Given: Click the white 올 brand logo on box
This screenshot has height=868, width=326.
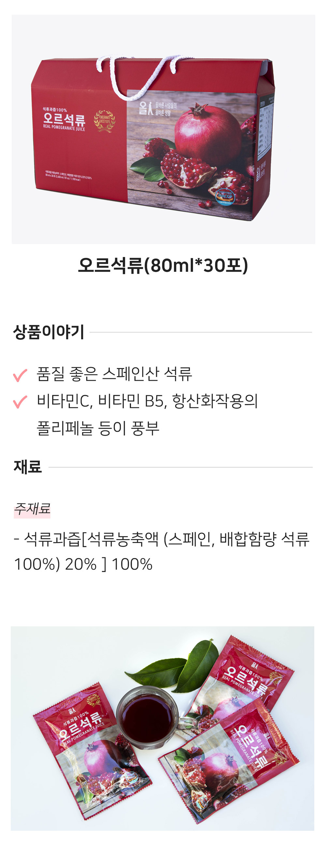Looking at the screenshot, I should pyautogui.click(x=146, y=108).
